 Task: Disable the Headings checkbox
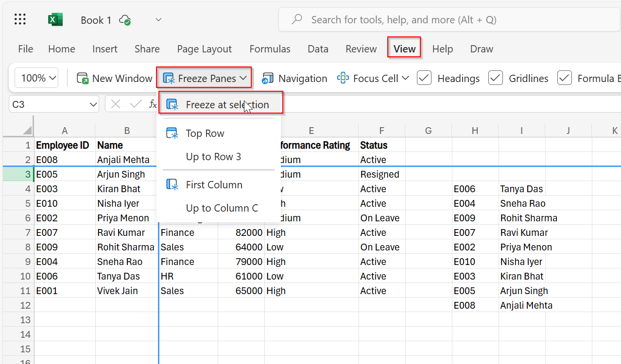[424, 78]
